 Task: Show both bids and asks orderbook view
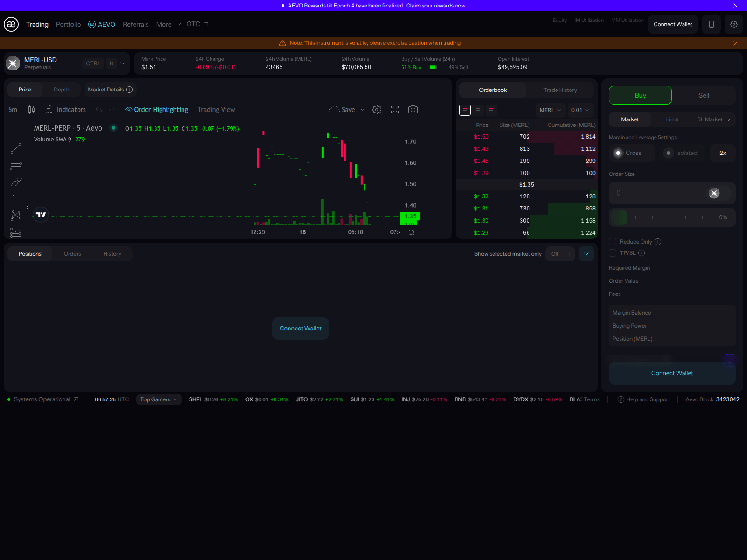pos(465,110)
